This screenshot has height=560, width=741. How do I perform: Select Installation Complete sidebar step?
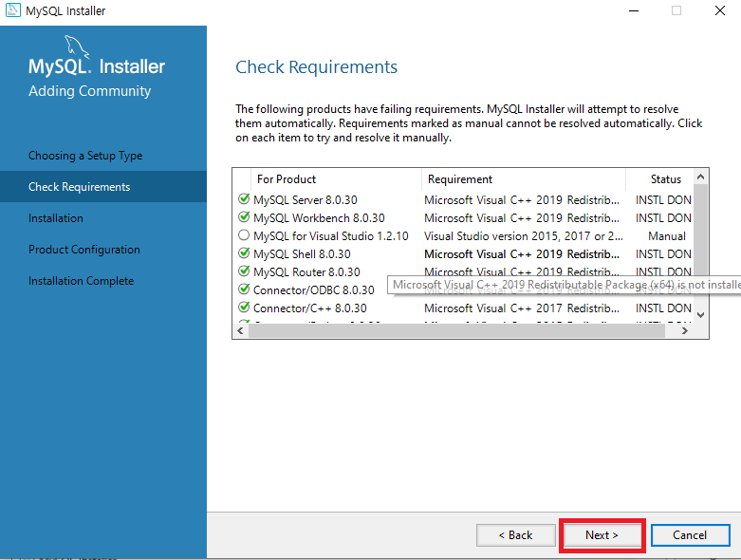click(81, 281)
